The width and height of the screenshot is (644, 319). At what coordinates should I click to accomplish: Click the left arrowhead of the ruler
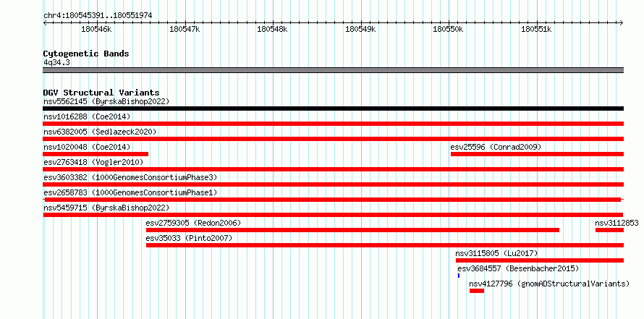[x=45, y=22]
